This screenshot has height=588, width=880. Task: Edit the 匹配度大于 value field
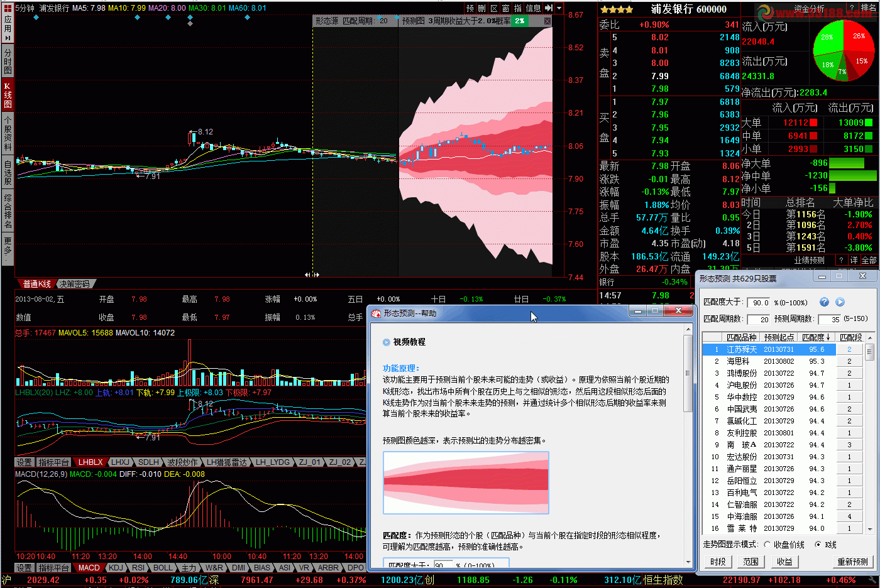759,303
